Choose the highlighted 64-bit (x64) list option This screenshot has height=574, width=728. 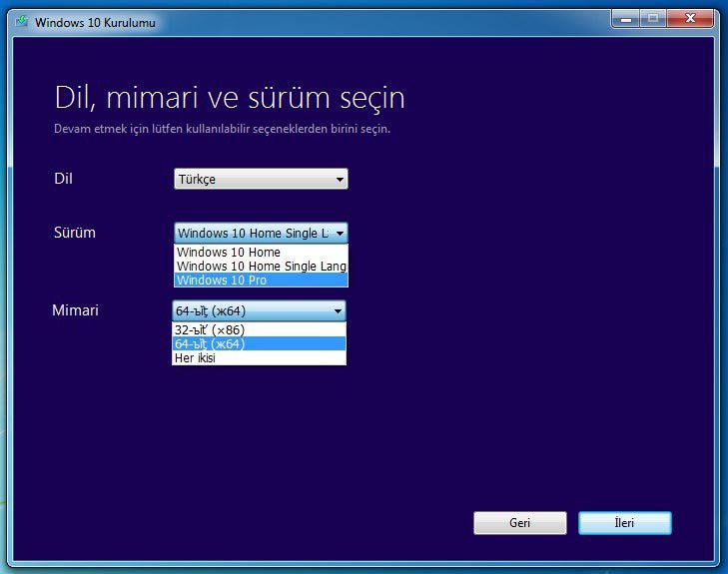tap(259, 343)
